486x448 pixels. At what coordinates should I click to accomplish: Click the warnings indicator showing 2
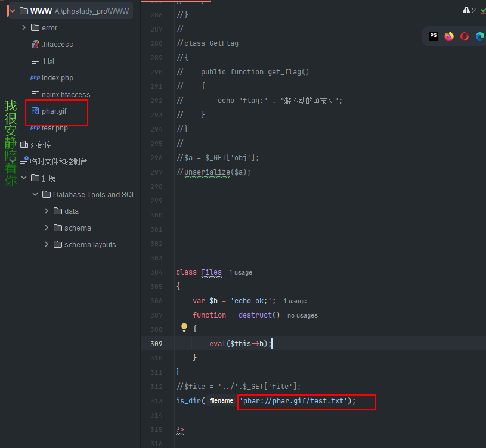click(469, 10)
